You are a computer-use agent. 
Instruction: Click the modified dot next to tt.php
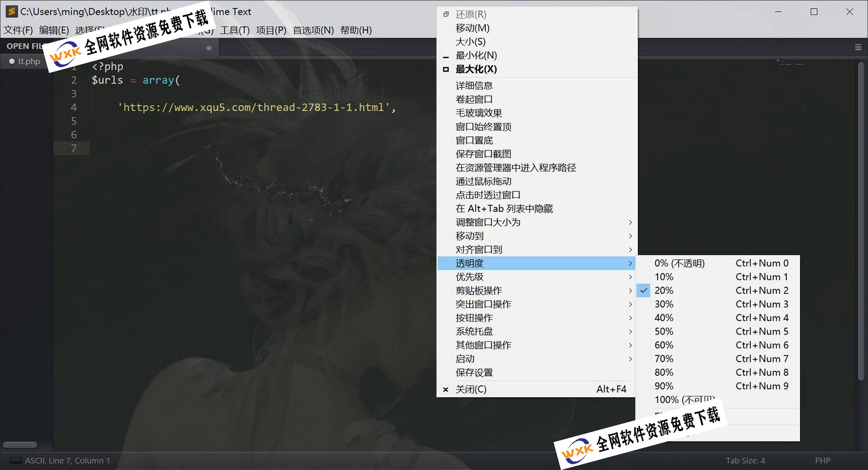[x=12, y=61]
